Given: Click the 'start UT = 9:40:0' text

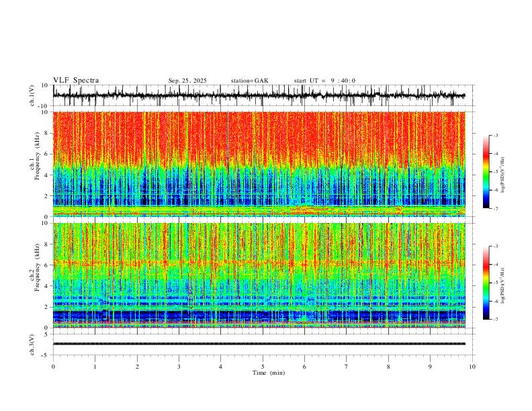Looking at the screenshot, I should tap(324, 81).
